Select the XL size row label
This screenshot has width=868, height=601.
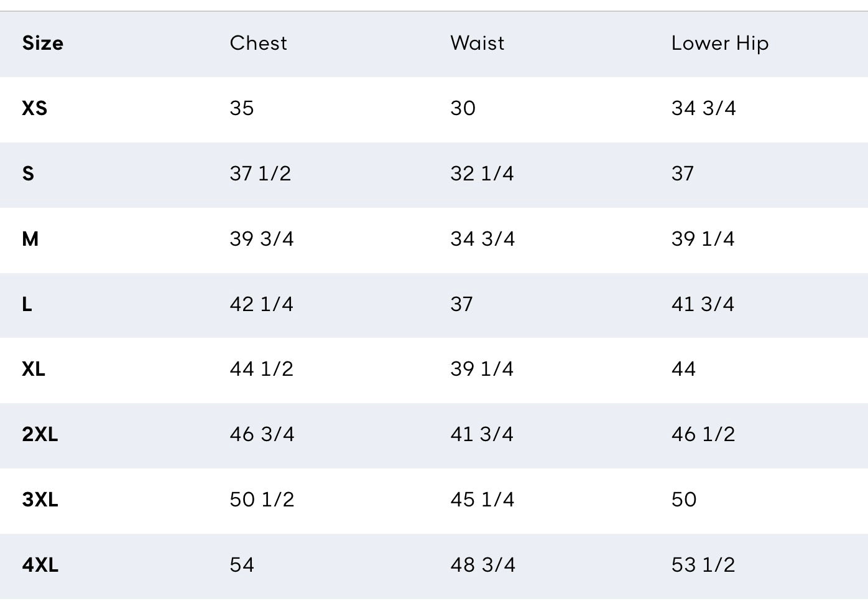coord(34,369)
